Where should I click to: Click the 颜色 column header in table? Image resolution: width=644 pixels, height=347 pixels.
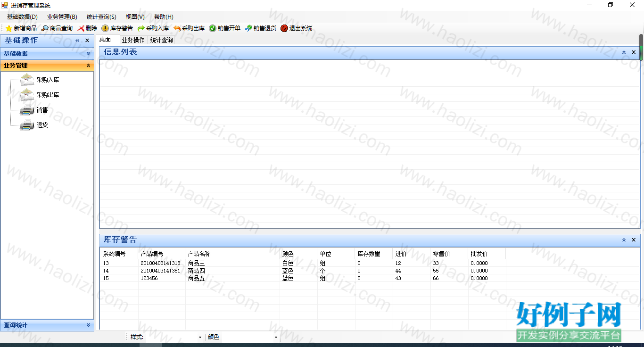click(x=298, y=254)
